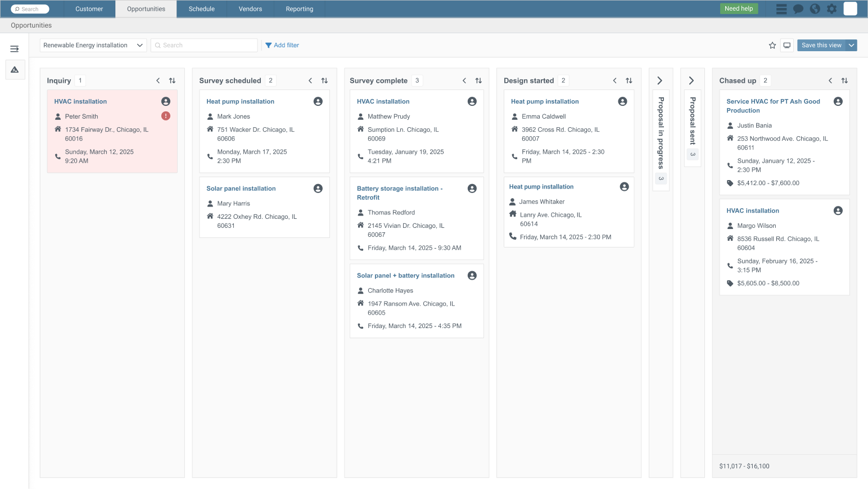Viewport: 868px width, 489px height.
Task: Switch to the Schedule tab
Action: (202, 9)
